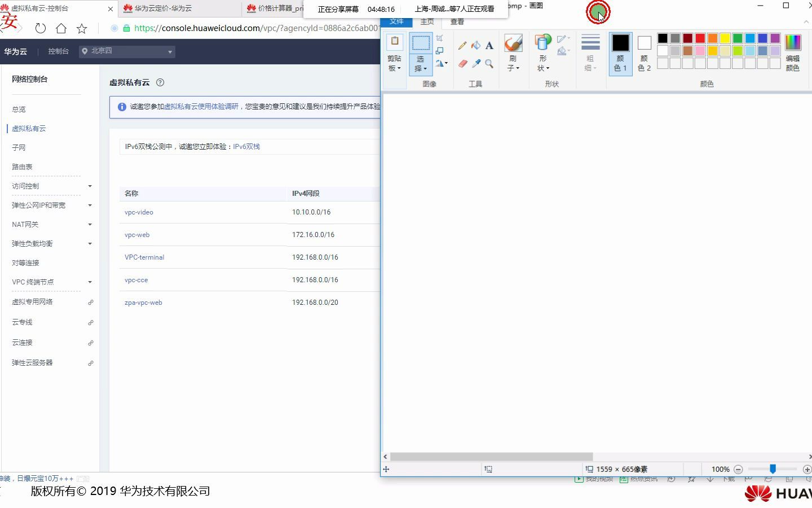Open the vpc-video VPC link

[139, 212]
